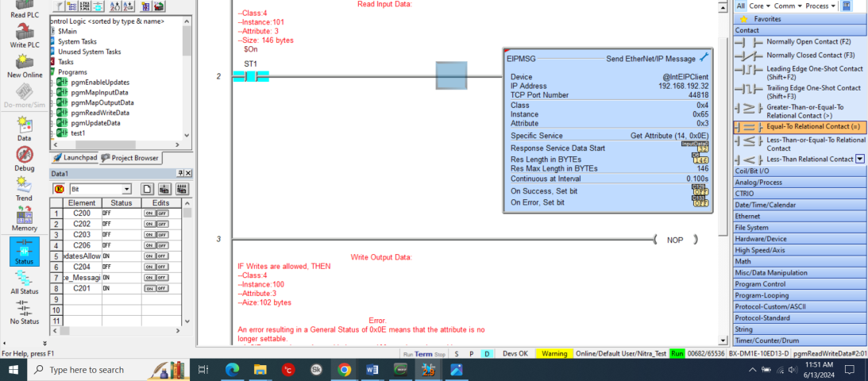This screenshot has height=381, width=868.
Task: Click Windows taskbar search box
Action: 108,369
